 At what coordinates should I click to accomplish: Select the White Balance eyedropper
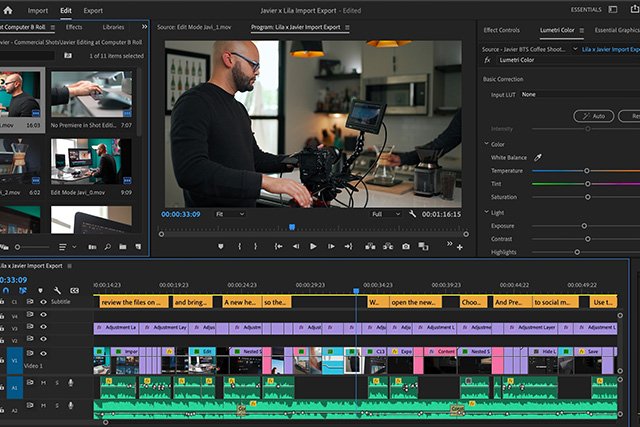pyautogui.click(x=537, y=157)
